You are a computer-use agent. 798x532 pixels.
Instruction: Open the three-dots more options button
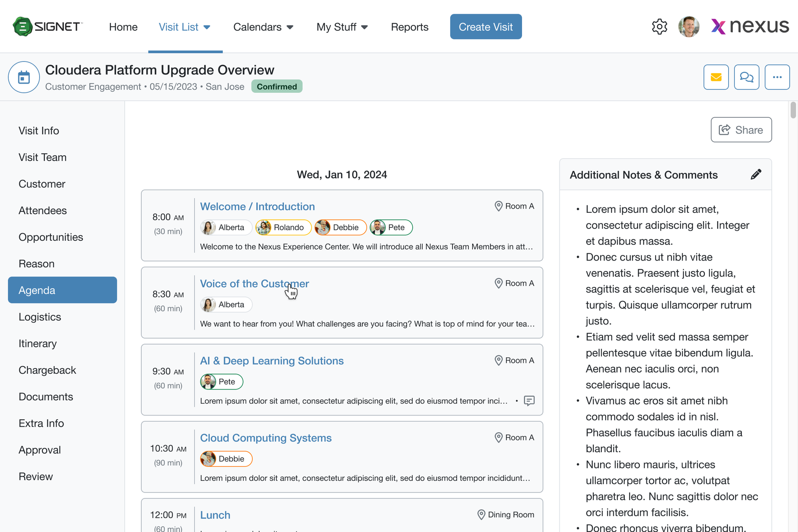(x=777, y=77)
